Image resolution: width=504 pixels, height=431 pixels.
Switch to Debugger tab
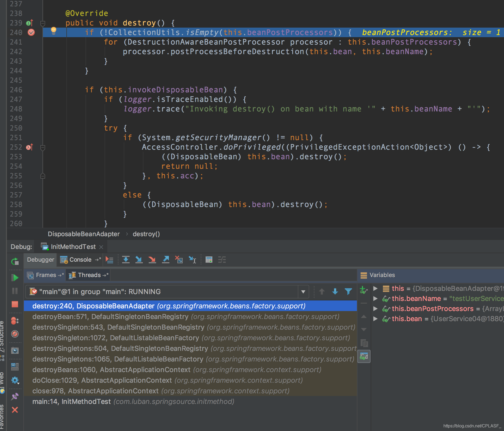[x=40, y=260]
